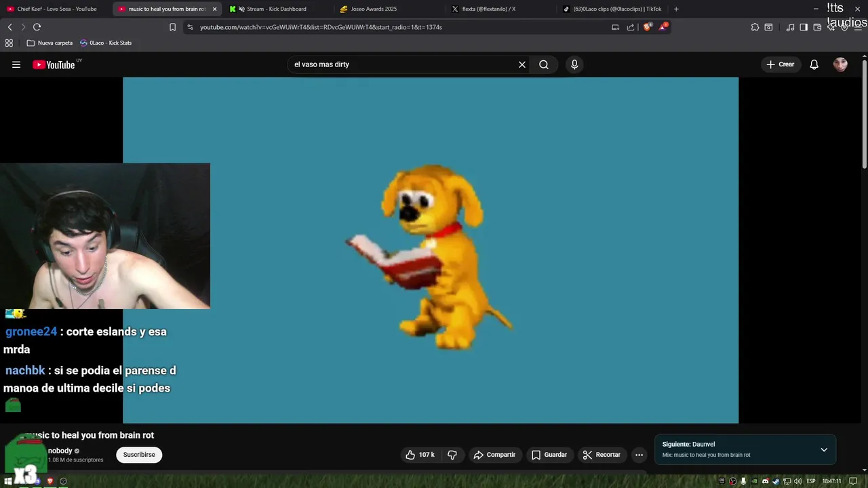
Task: Bookmark this page icon in address bar
Action: coord(172,27)
